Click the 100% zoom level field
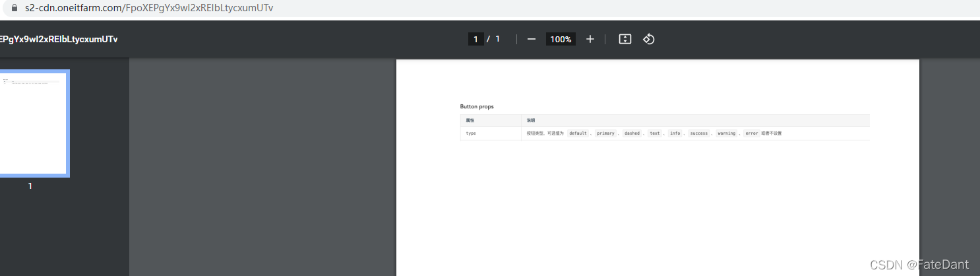 (561, 39)
